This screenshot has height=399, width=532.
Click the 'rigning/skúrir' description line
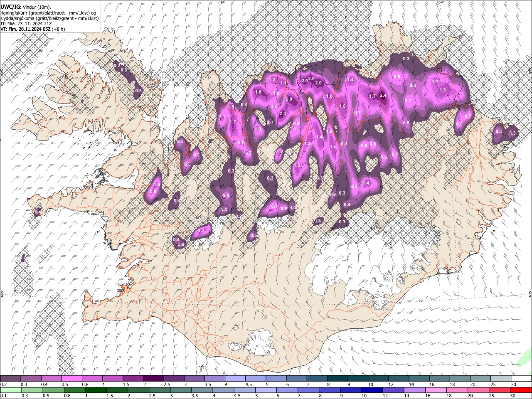49,13
